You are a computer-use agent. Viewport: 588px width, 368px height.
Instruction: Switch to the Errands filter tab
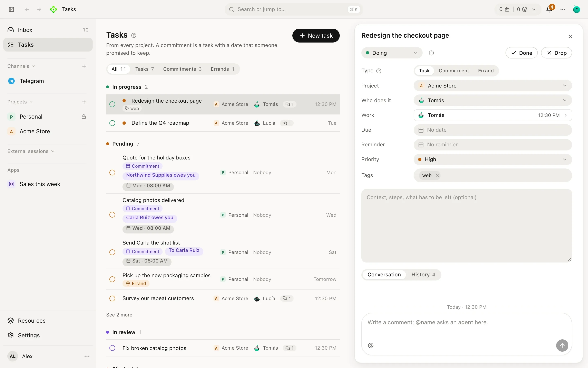(x=222, y=69)
